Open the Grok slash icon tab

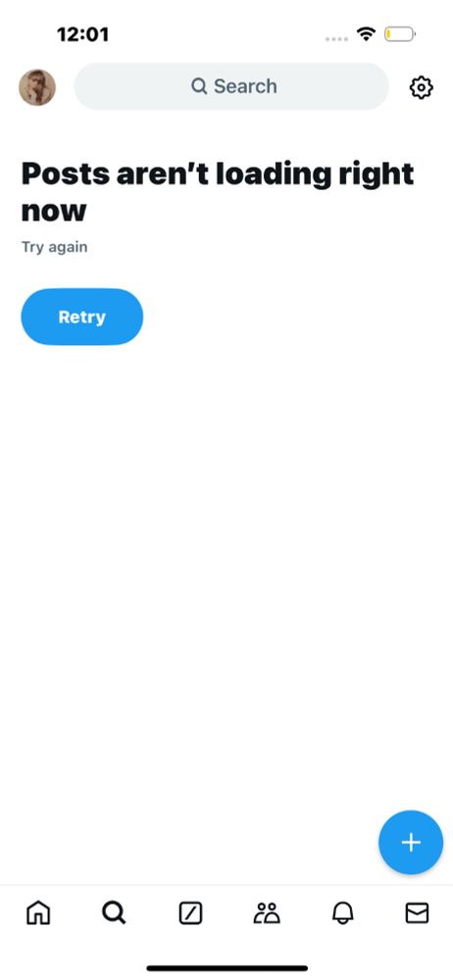pyautogui.click(x=190, y=913)
